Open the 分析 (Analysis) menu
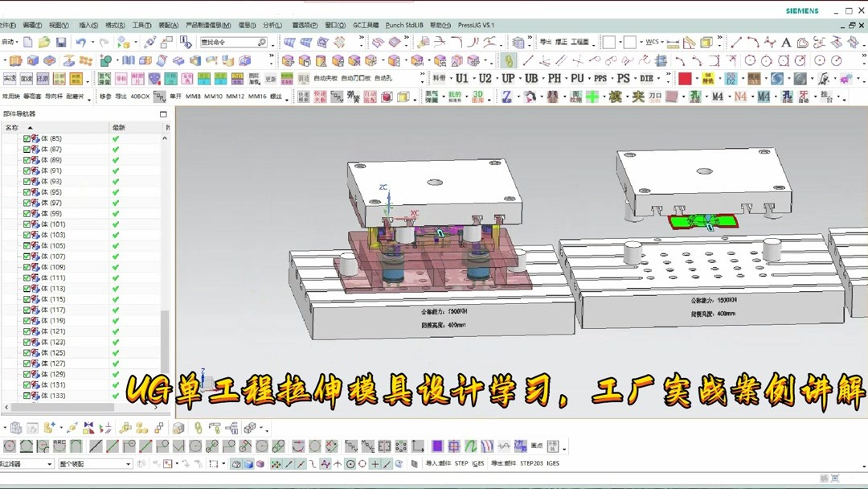 pos(272,25)
